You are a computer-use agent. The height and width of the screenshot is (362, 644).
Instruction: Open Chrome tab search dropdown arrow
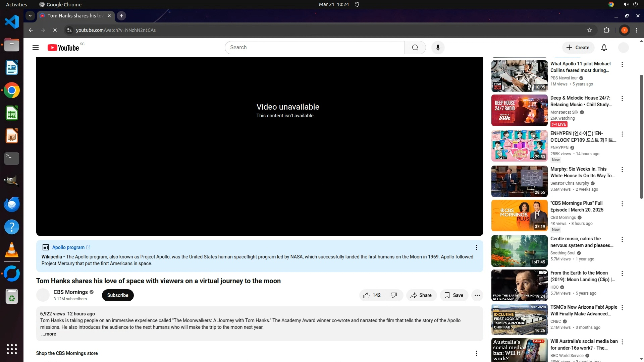click(30, 16)
